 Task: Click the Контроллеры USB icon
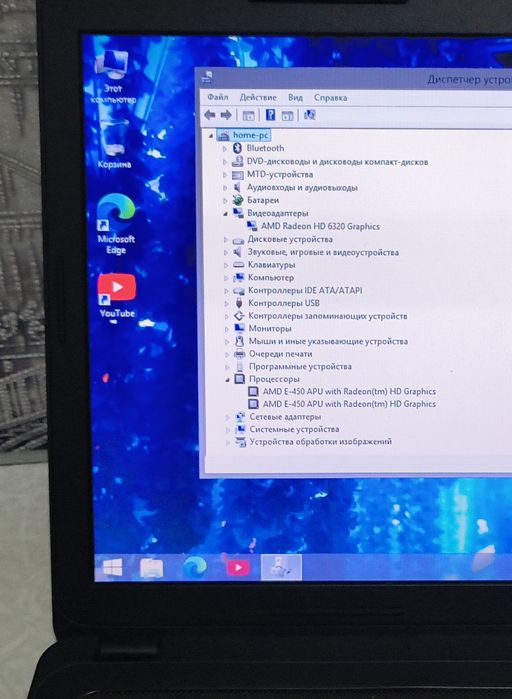(239, 303)
